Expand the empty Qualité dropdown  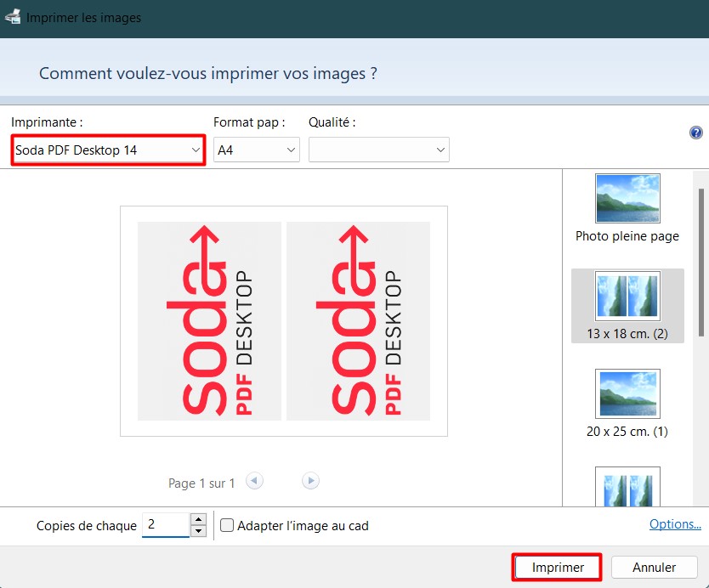point(379,150)
